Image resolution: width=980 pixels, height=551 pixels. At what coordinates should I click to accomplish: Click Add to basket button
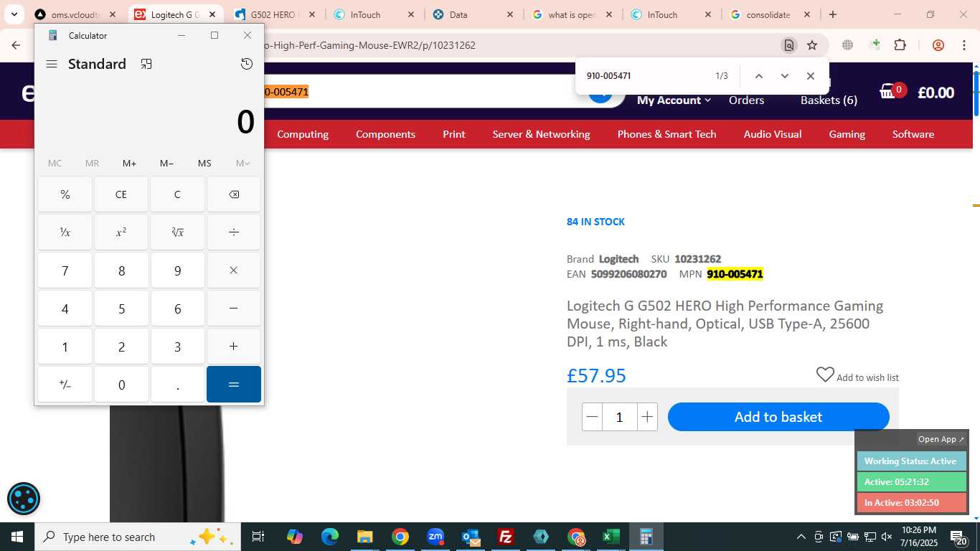pos(778,417)
